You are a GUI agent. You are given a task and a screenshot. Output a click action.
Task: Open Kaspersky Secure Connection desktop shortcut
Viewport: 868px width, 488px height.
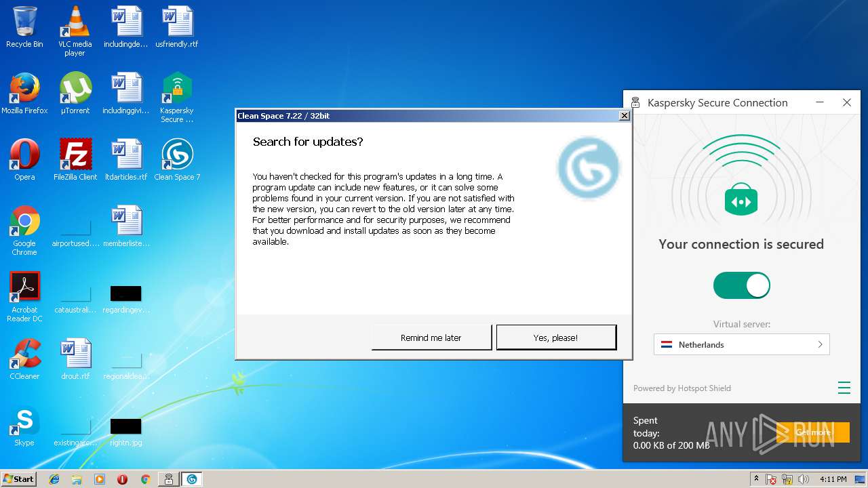coord(177,98)
